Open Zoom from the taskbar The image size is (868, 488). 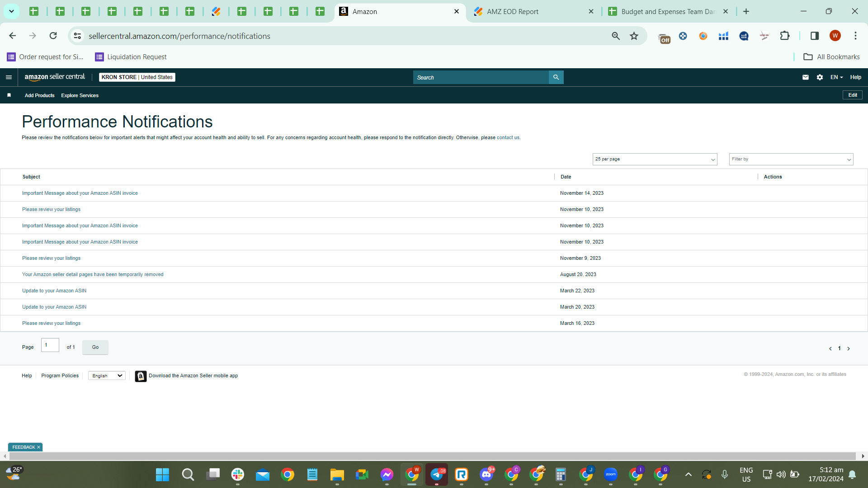point(611,474)
